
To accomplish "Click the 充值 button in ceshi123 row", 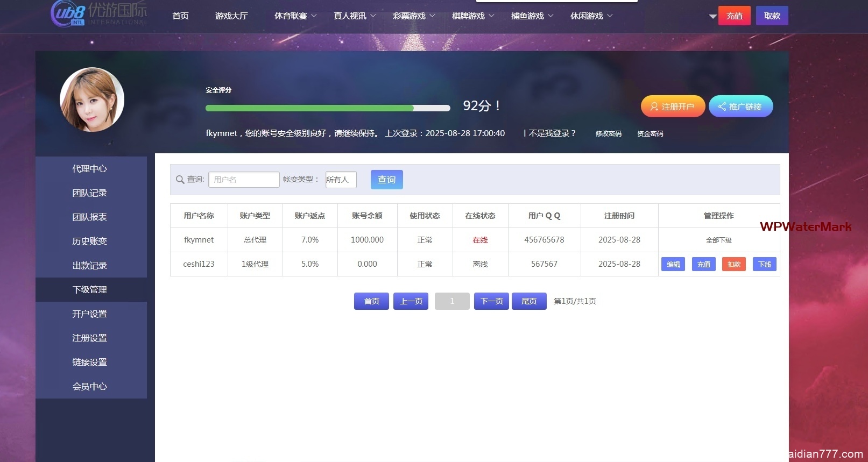I will point(703,264).
